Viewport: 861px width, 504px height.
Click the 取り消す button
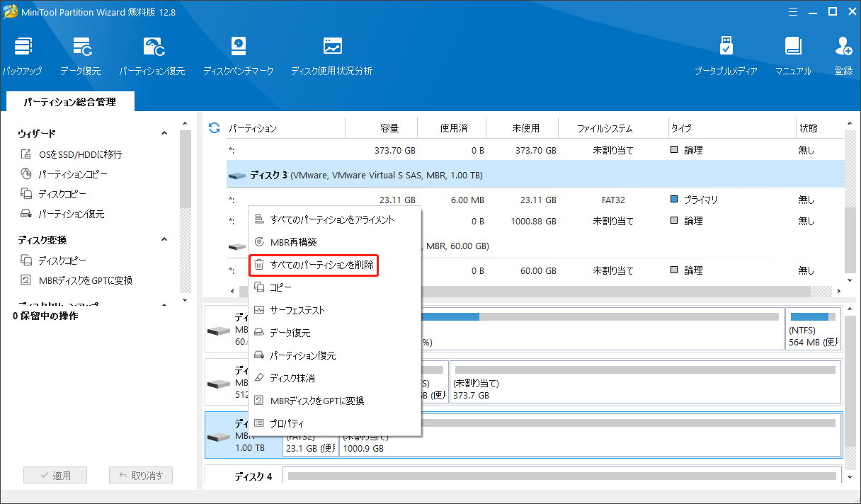(x=140, y=474)
